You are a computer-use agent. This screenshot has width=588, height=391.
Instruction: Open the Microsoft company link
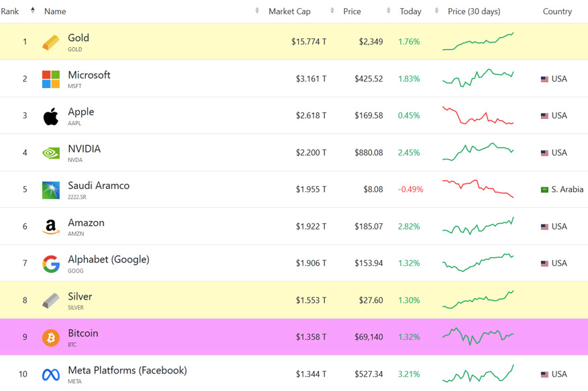click(89, 75)
